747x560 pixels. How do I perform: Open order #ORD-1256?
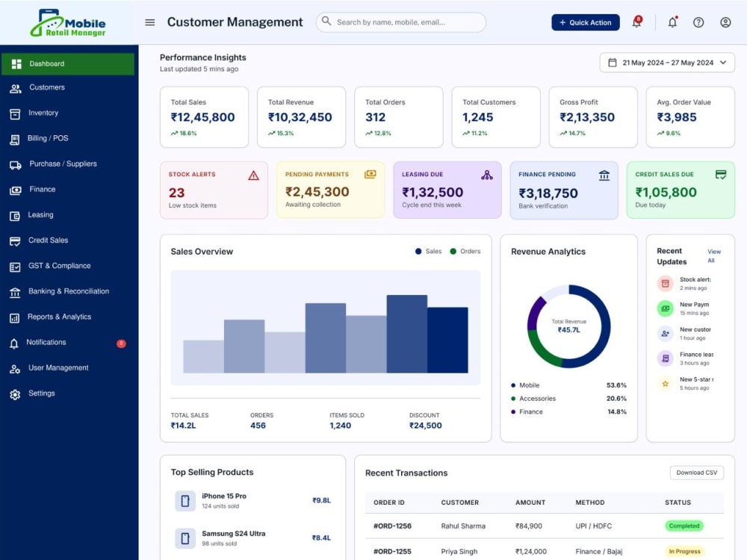tap(392, 526)
